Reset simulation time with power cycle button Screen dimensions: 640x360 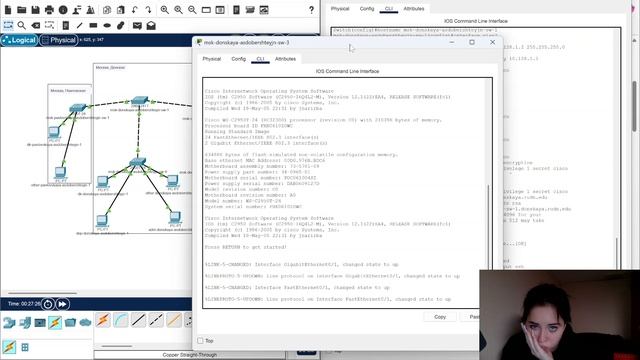[x=48, y=304]
